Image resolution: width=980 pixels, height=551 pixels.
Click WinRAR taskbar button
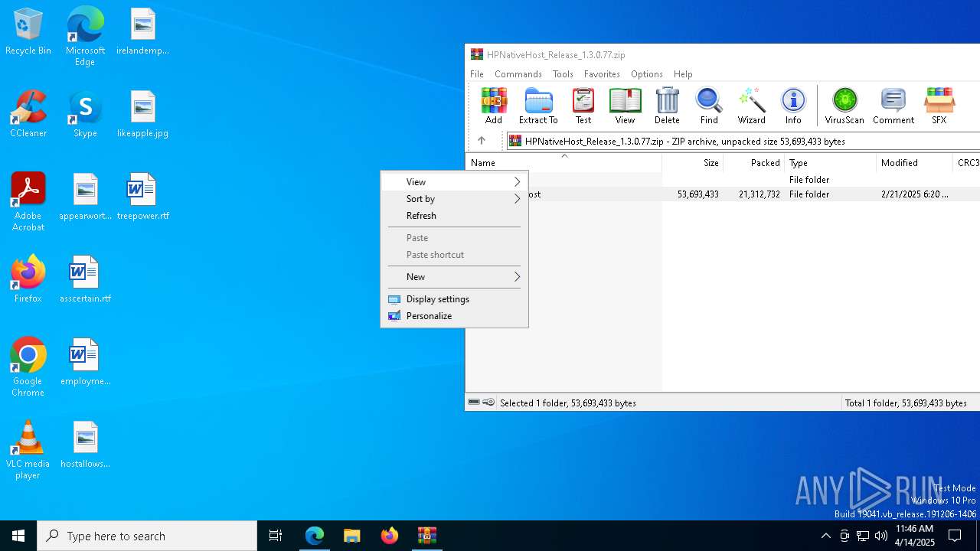coord(427,536)
